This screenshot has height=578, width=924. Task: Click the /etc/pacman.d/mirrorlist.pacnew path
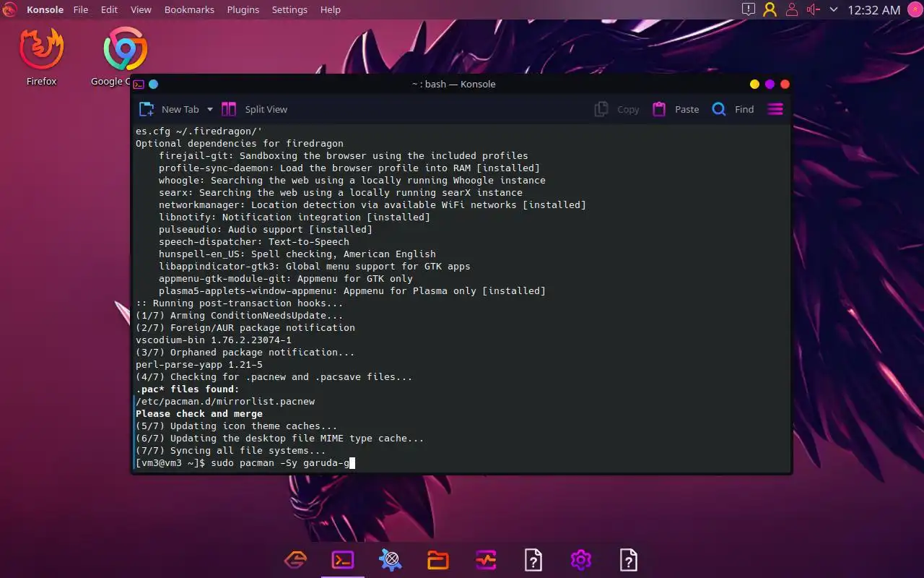pos(225,401)
